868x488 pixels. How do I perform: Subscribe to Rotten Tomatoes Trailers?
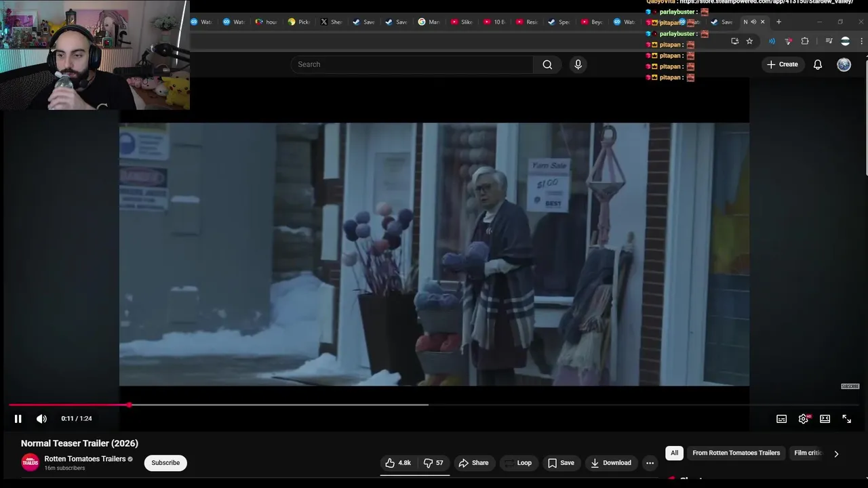click(165, 463)
